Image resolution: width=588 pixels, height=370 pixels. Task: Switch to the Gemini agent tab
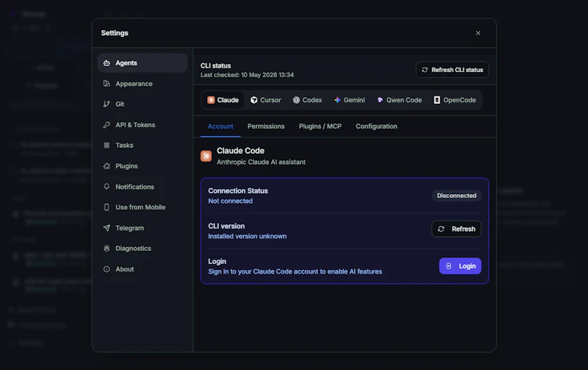pos(349,100)
